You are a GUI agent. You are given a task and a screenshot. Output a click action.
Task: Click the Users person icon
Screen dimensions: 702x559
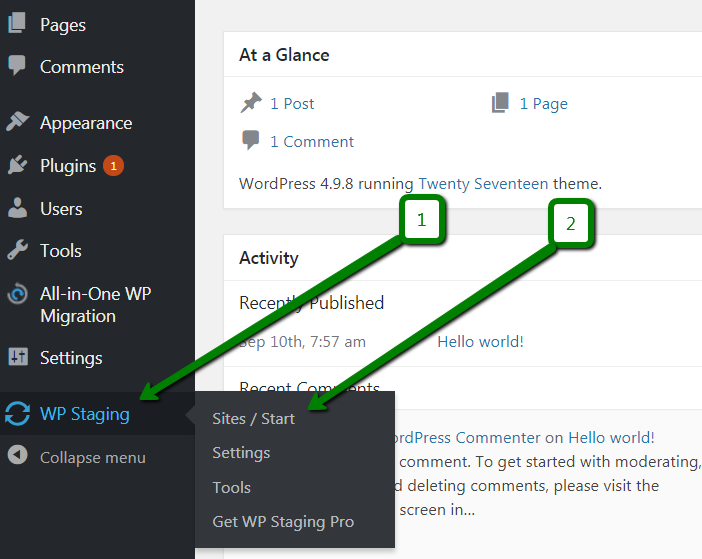17,208
